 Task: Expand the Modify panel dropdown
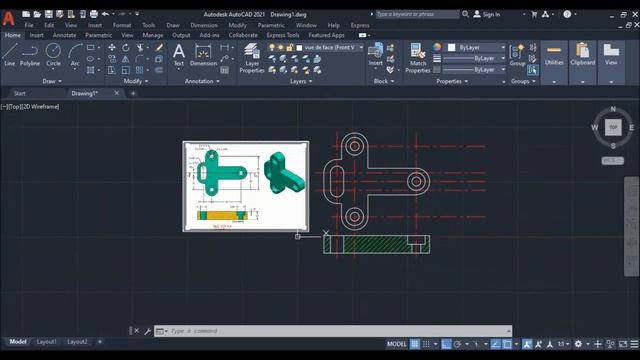click(136, 81)
